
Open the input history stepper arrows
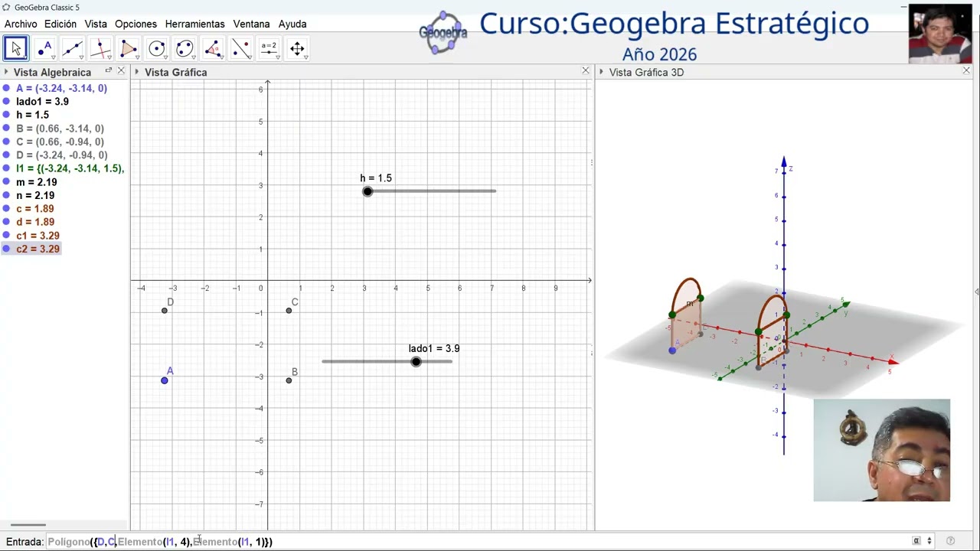[x=929, y=541]
